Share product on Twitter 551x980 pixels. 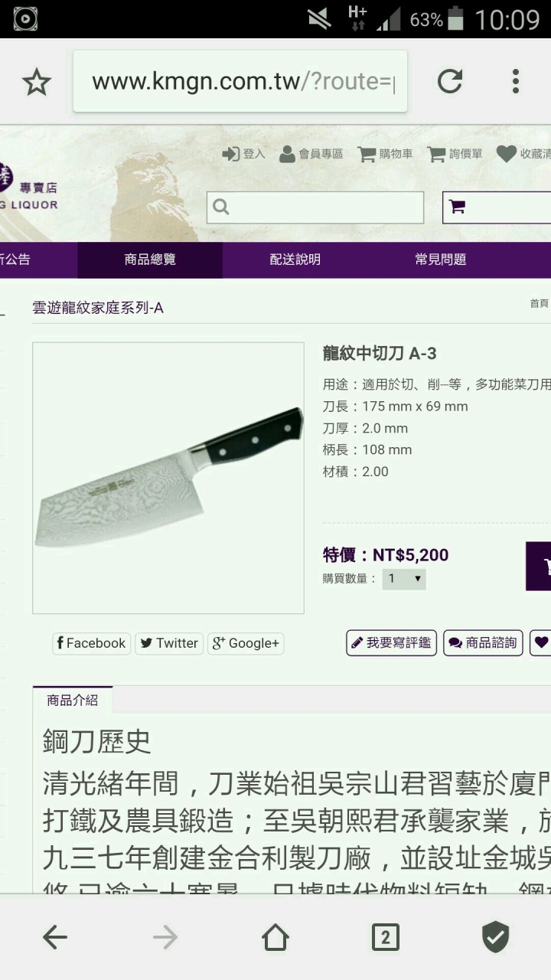(170, 643)
